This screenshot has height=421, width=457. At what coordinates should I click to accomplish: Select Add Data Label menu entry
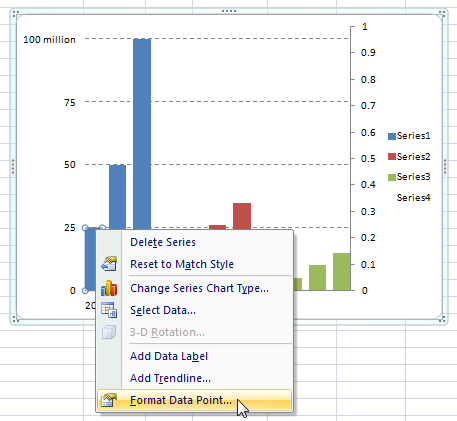169,356
